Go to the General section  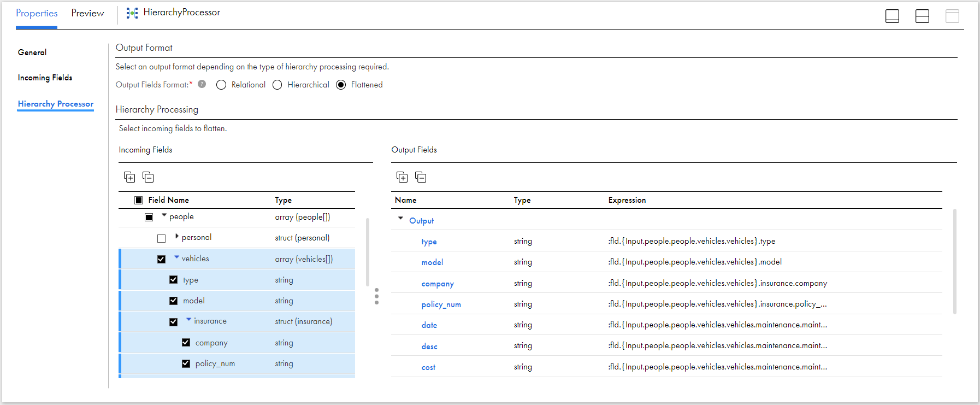[32, 52]
